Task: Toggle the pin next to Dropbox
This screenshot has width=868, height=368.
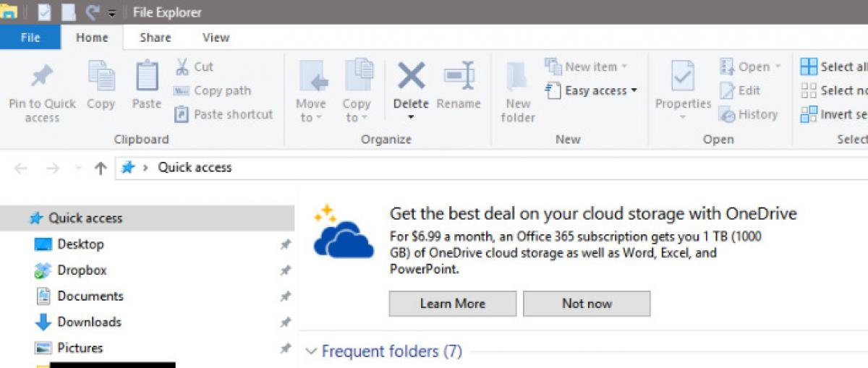Action: pos(286,270)
